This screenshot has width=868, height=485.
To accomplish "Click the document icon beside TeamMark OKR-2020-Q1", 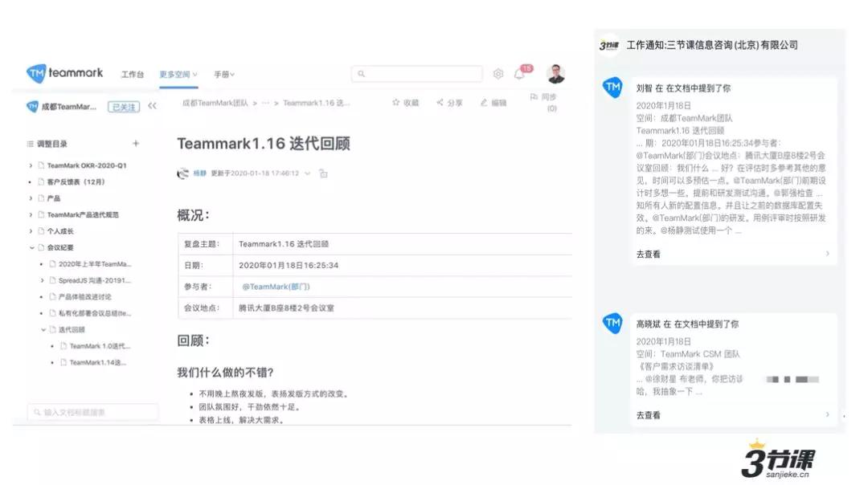I will [x=41, y=165].
